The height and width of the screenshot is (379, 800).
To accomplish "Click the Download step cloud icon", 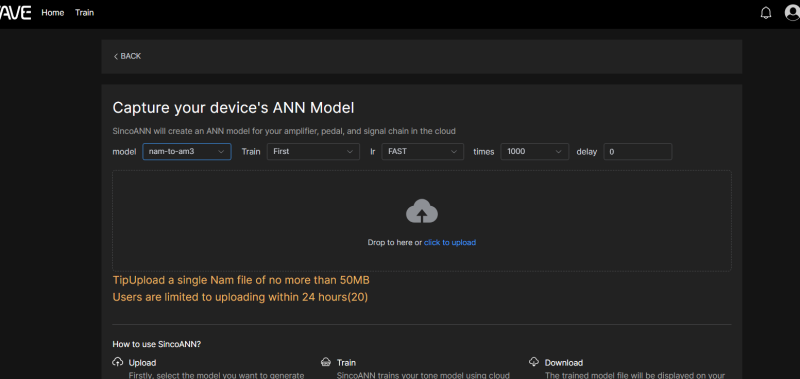I will point(534,362).
